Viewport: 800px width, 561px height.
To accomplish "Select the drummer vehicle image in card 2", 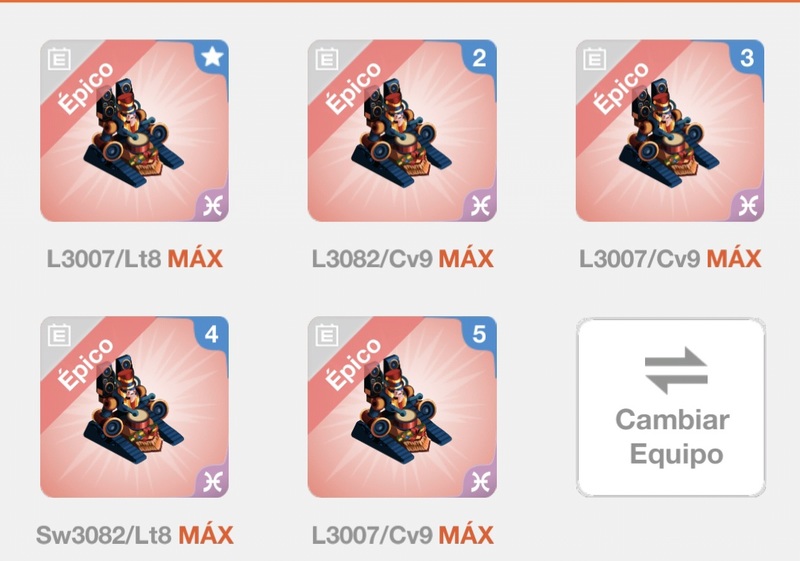I will (402, 134).
